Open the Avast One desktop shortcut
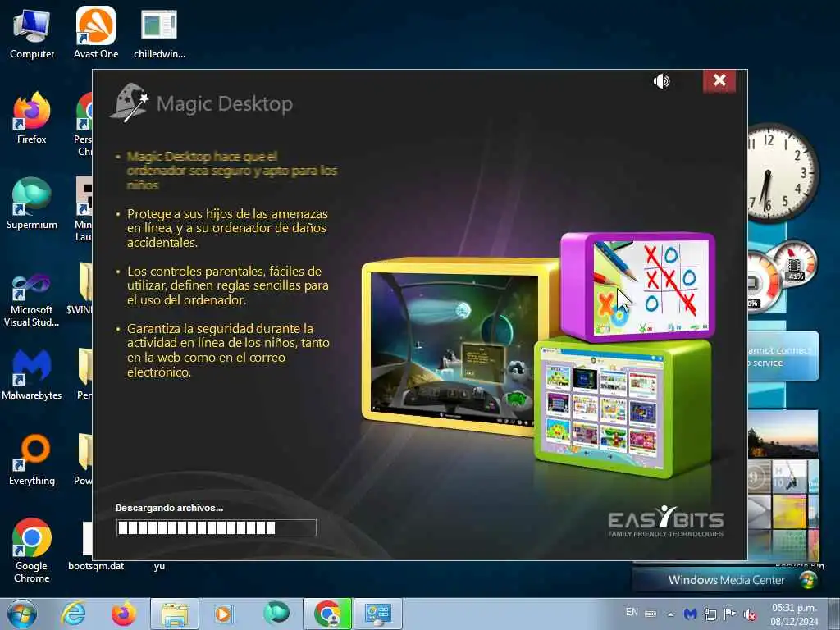The width and height of the screenshot is (840, 630). 96,34
